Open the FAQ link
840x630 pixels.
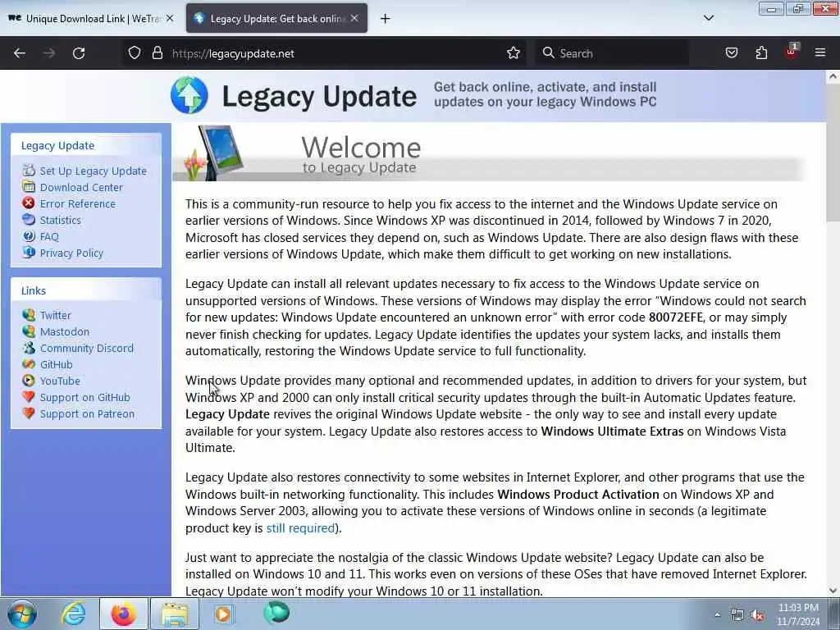(x=49, y=237)
